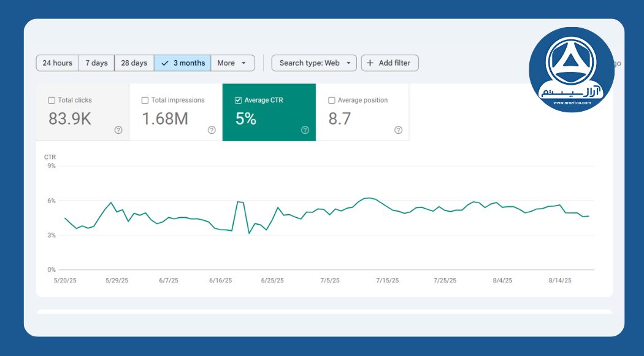This screenshot has width=644, height=356.
Task: Switch to the 7 days range
Action: tap(96, 63)
